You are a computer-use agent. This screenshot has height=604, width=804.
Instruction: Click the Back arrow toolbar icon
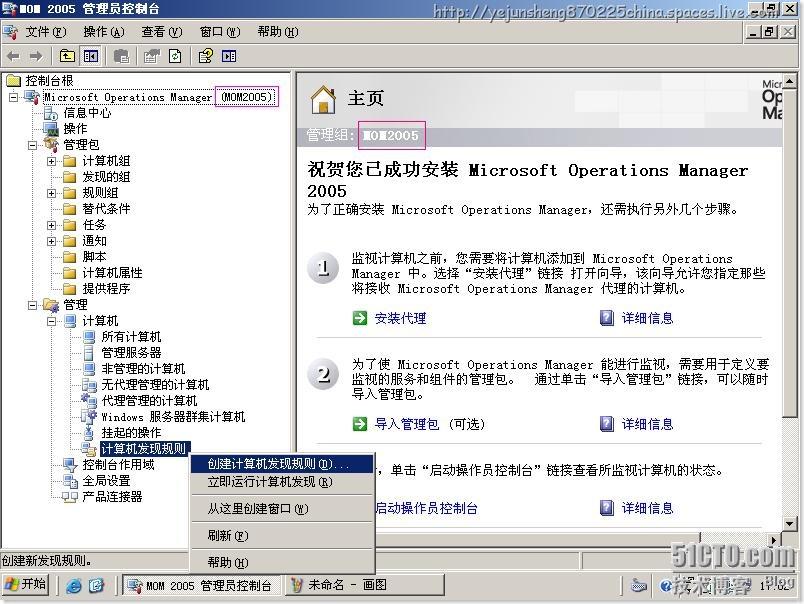click(14, 56)
